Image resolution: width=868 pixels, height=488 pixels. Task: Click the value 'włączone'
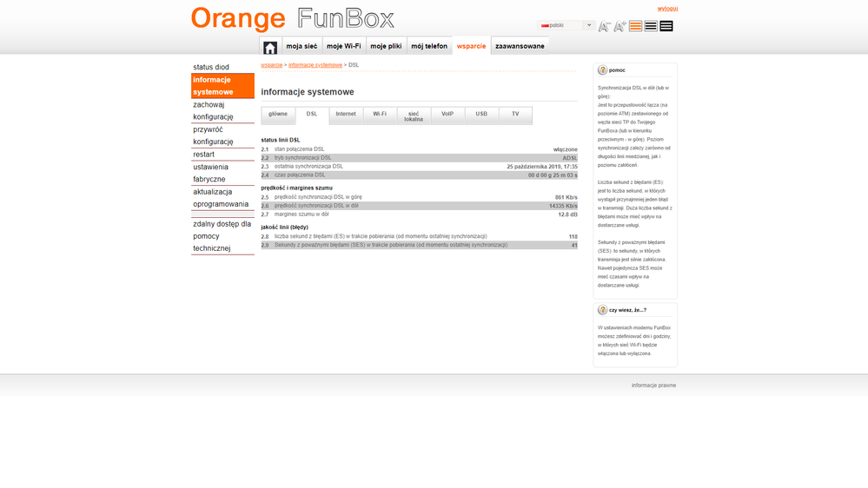point(565,149)
